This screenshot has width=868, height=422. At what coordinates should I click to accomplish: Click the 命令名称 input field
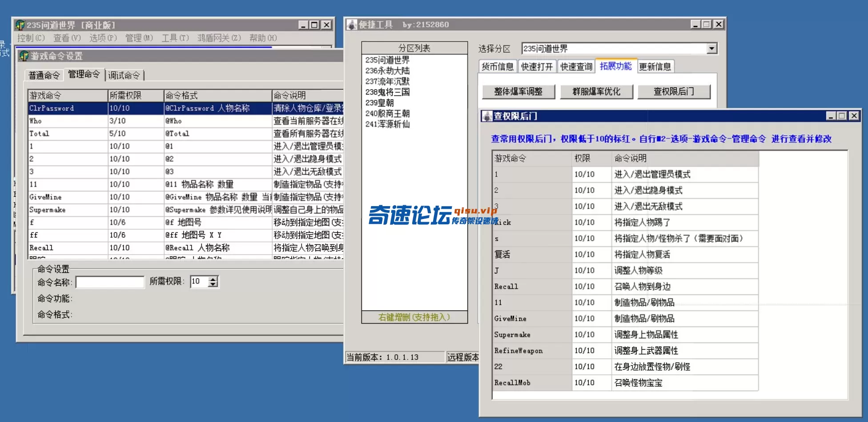[x=110, y=282]
